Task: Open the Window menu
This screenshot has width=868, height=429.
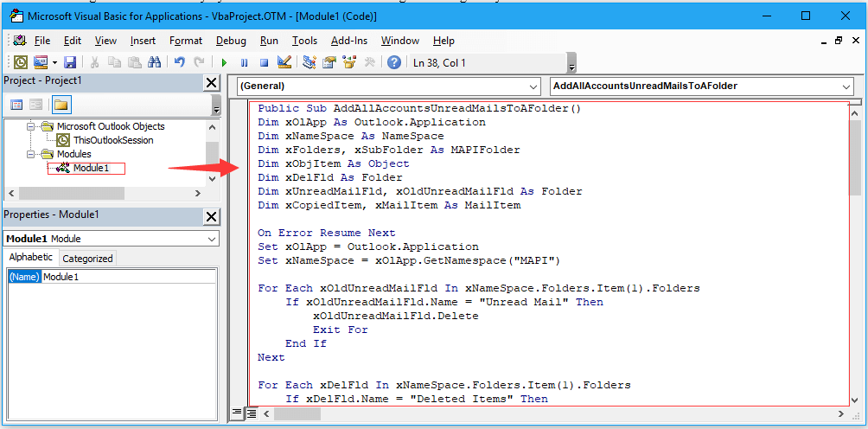Action: coord(400,41)
